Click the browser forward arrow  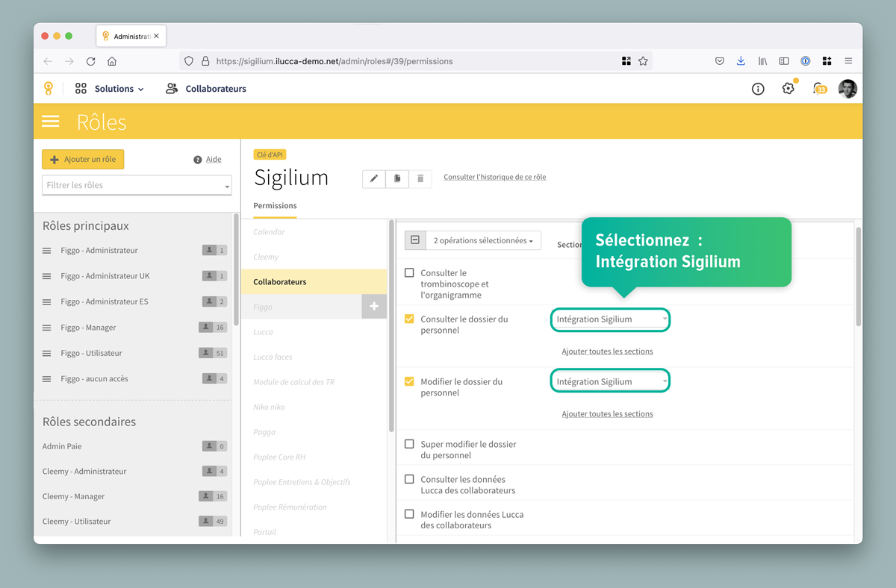click(x=69, y=61)
